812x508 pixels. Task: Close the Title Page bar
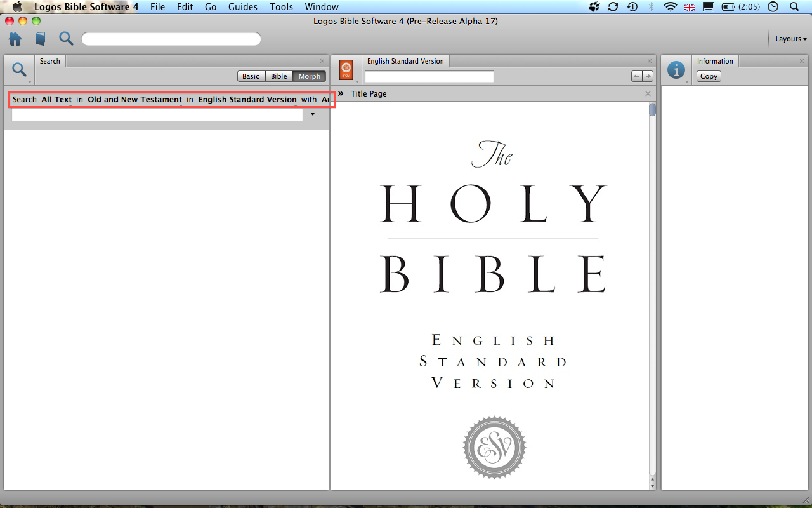point(648,94)
